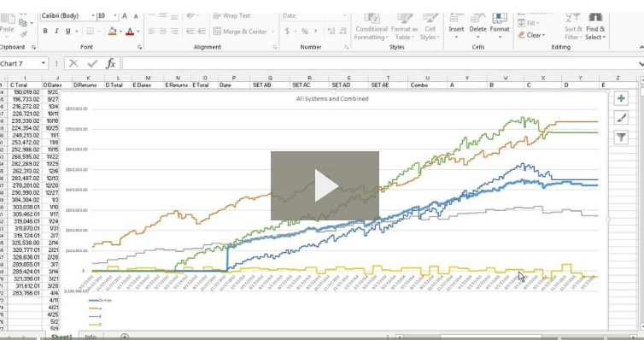Open the font size dropdown

point(115,16)
